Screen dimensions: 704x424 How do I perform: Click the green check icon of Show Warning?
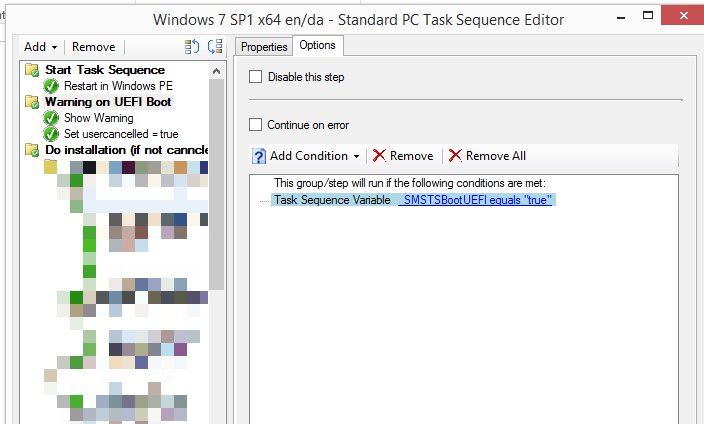point(51,118)
